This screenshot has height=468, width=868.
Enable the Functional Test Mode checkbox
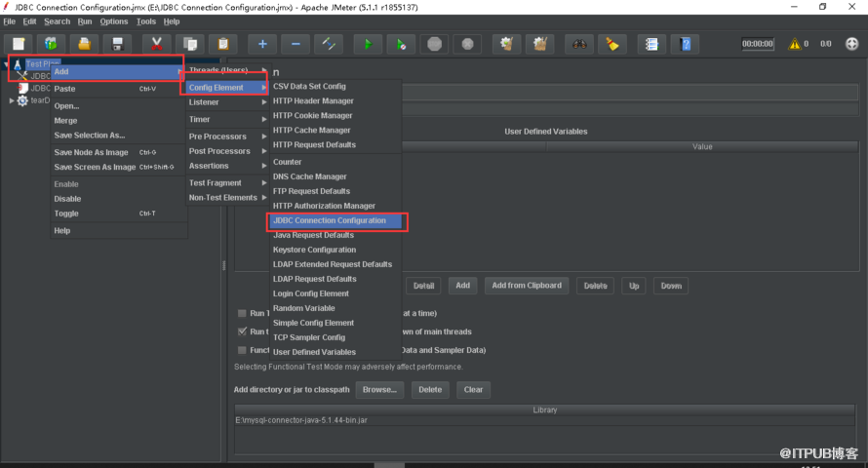point(242,350)
